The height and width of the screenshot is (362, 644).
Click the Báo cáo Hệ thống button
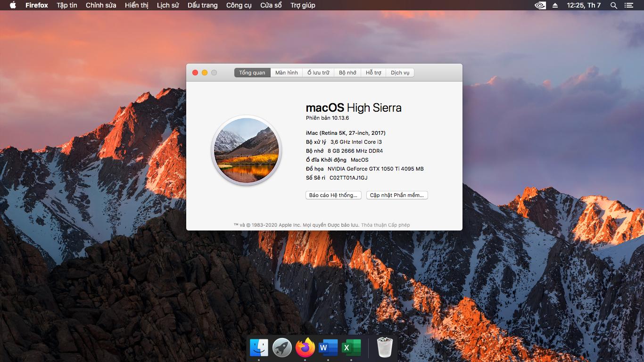[334, 195]
